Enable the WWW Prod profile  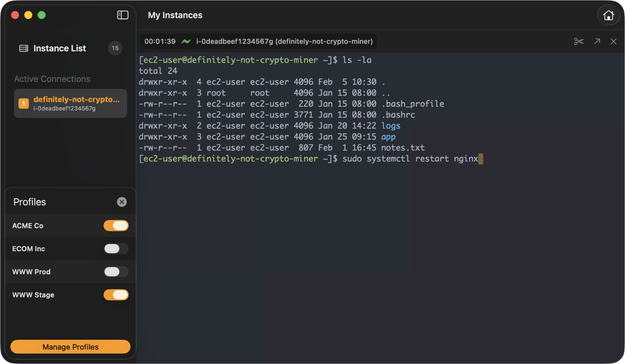coord(116,272)
